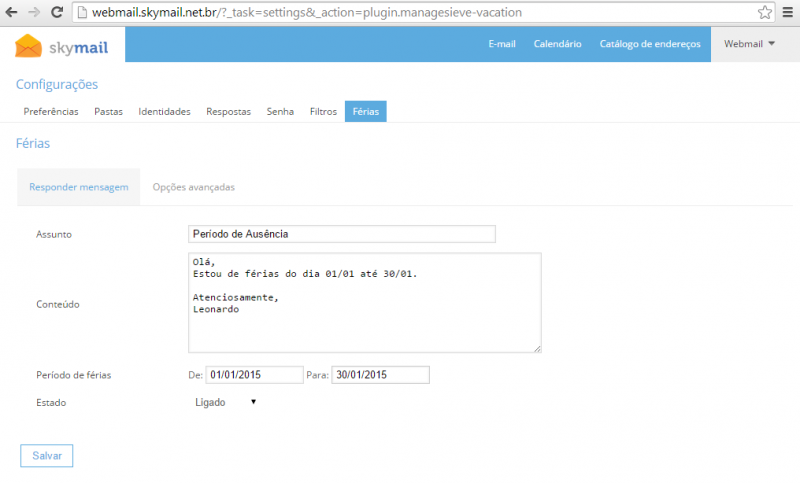Click the Conteúdo label

click(x=58, y=304)
